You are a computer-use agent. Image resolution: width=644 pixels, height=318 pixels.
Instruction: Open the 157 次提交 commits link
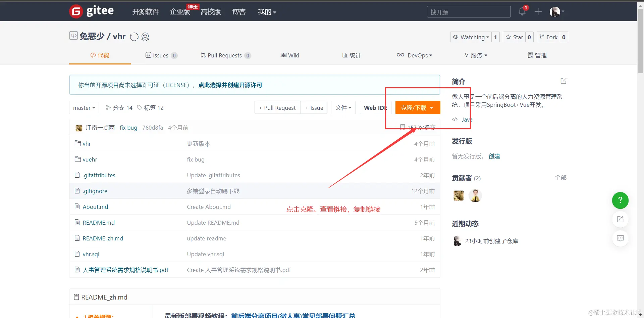(418, 128)
